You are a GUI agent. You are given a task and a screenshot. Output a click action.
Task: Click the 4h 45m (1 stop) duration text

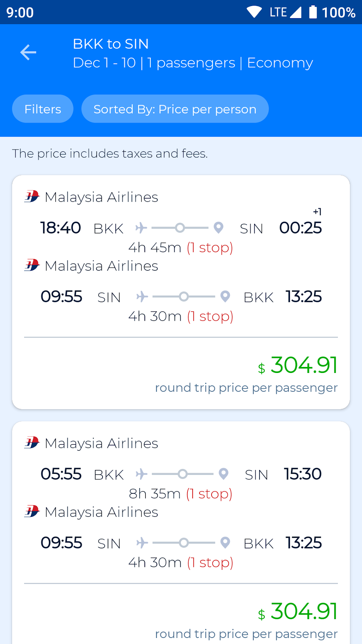[180, 248]
